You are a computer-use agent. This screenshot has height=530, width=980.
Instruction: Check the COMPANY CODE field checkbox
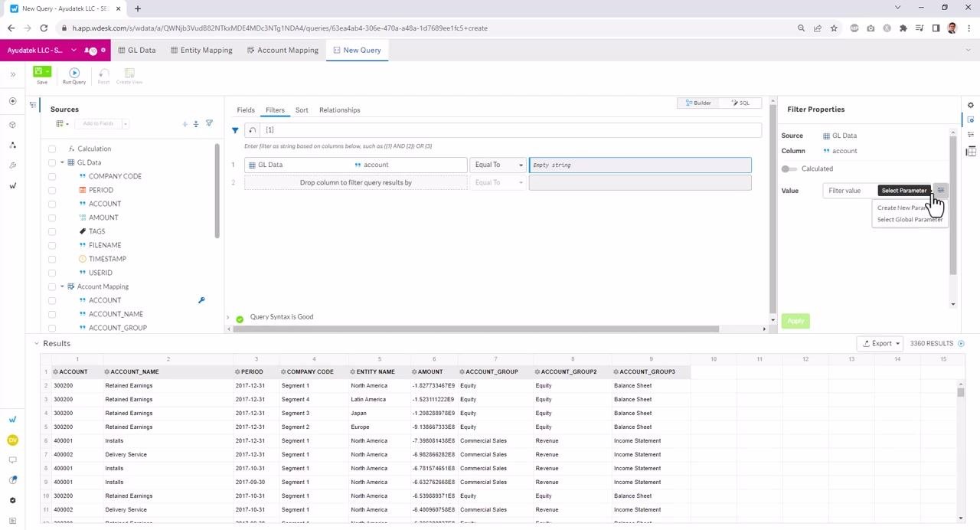point(52,176)
